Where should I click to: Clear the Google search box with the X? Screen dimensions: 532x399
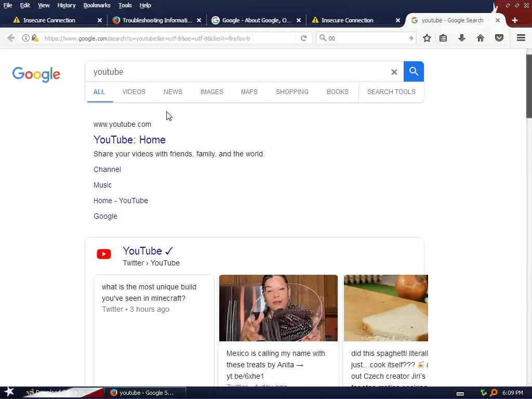[394, 72]
